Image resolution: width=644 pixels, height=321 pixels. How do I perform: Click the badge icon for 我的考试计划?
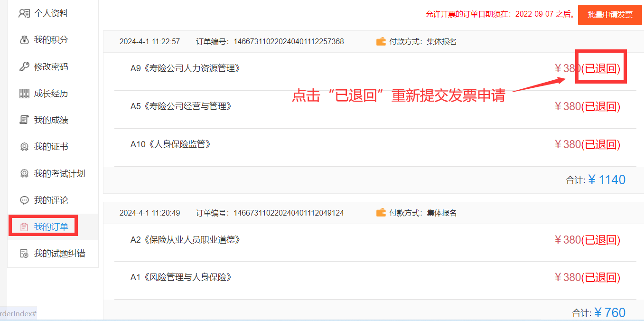24,173
